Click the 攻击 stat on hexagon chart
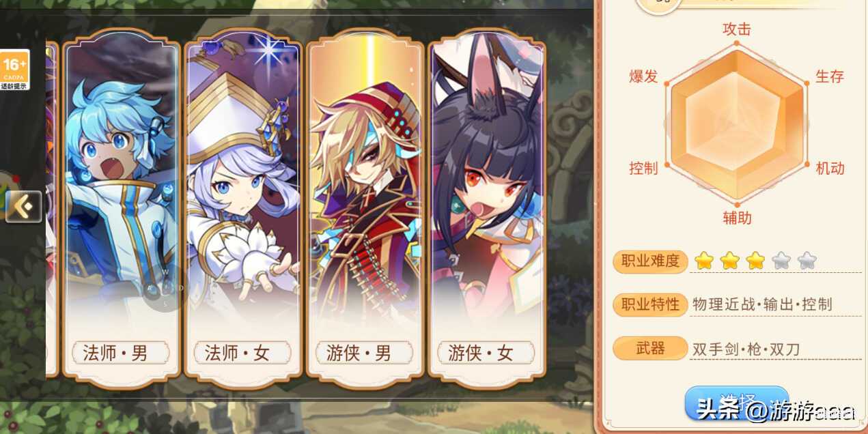This screenshot has width=868, height=434. 737,29
